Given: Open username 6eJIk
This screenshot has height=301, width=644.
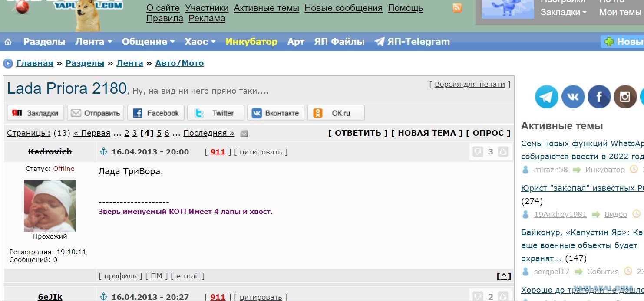Looking at the screenshot, I should pos(50,297).
